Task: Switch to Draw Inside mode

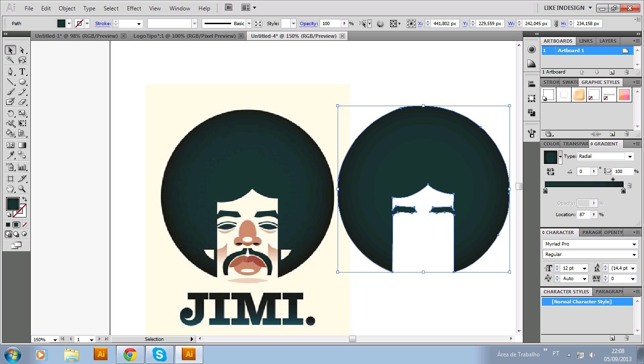Action: pyautogui.click(x=24, y=234)
